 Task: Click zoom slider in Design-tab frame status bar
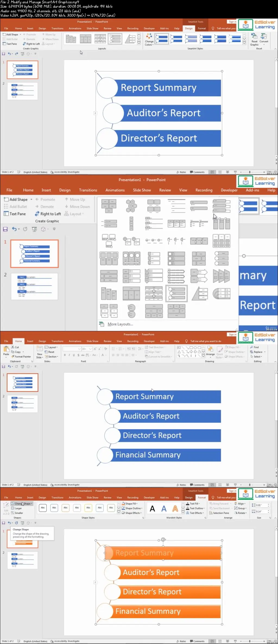coord(249,172)
